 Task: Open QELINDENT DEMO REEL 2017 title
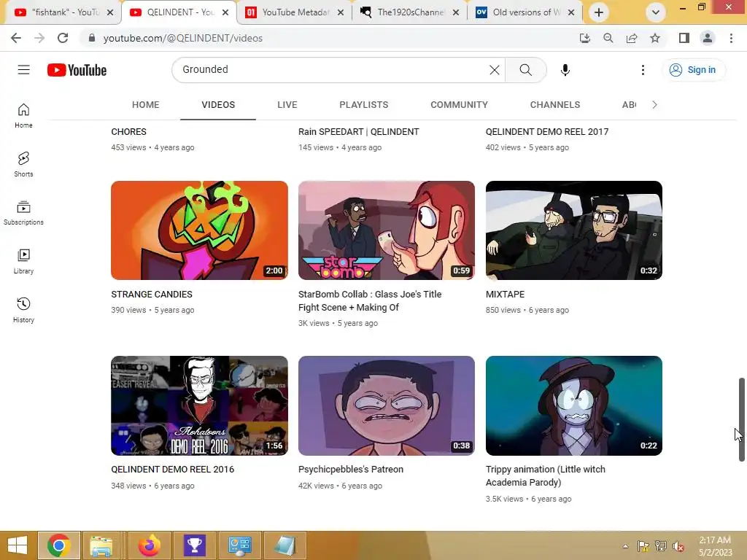(547, 132)
